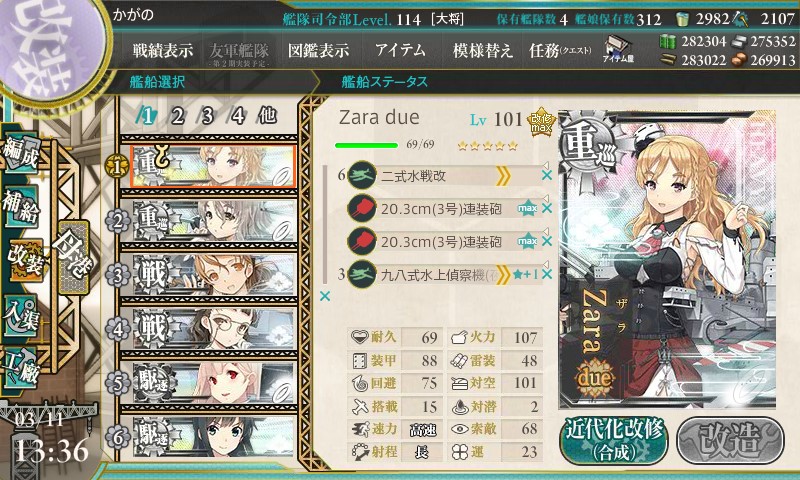
Task: Click the greyed 改造 remodel button
Action: click(x=730, y=440)
